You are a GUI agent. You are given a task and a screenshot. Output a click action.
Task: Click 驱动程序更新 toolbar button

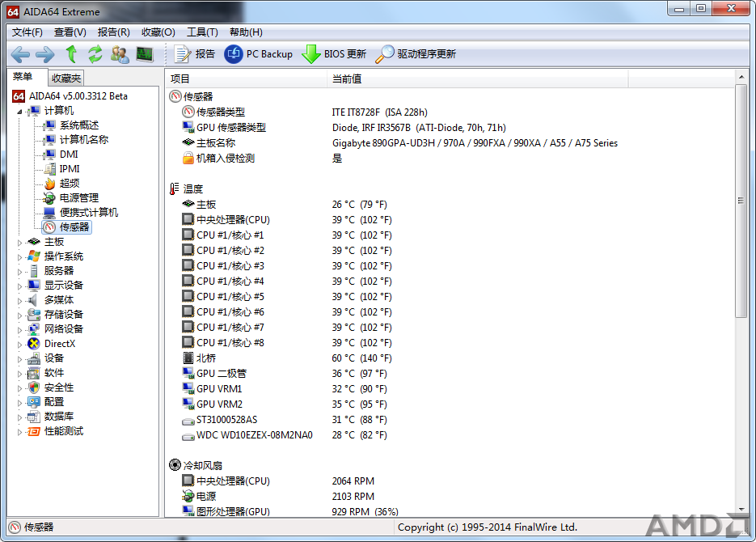click(416, 54)
